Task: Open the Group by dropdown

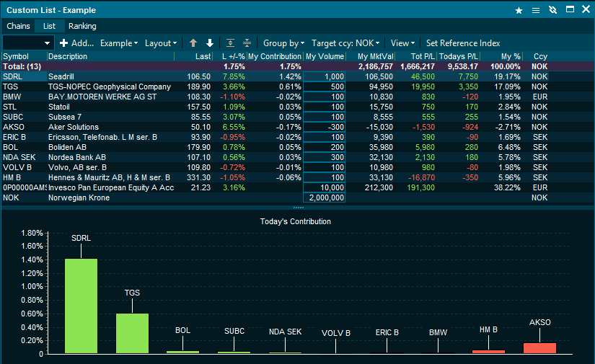Action: coord(284,43)
